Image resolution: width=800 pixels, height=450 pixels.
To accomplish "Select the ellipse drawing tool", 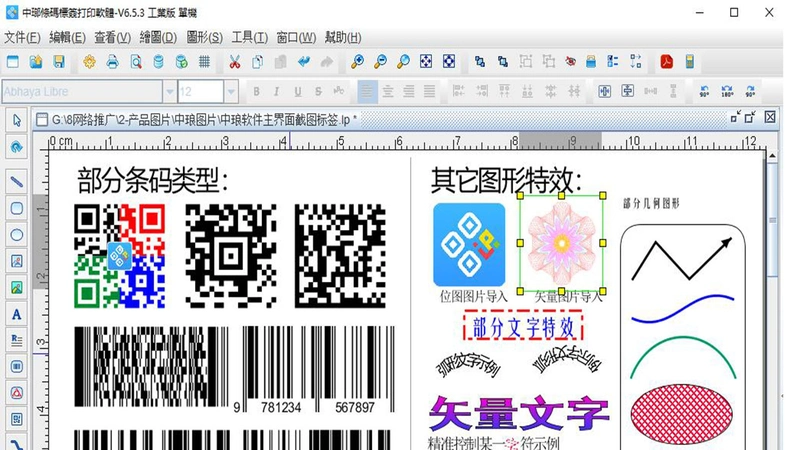I will (x=16, y=235).
